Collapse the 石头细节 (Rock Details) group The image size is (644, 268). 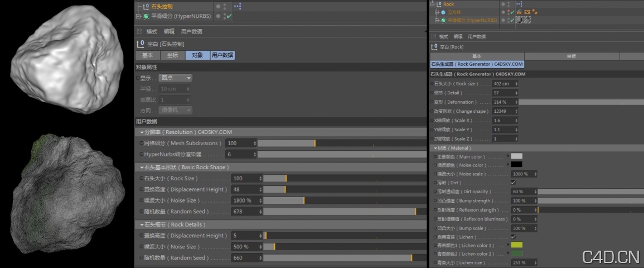(x=142, y=225)
